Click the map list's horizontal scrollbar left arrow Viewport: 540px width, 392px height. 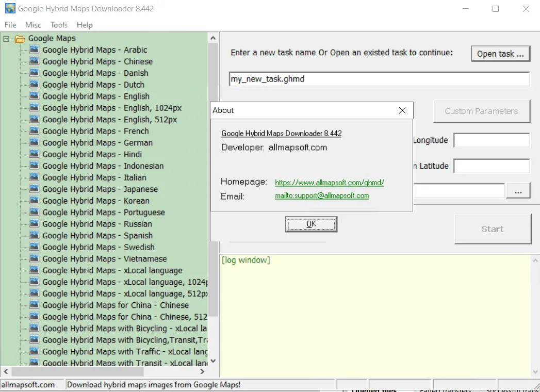point(6,371)
